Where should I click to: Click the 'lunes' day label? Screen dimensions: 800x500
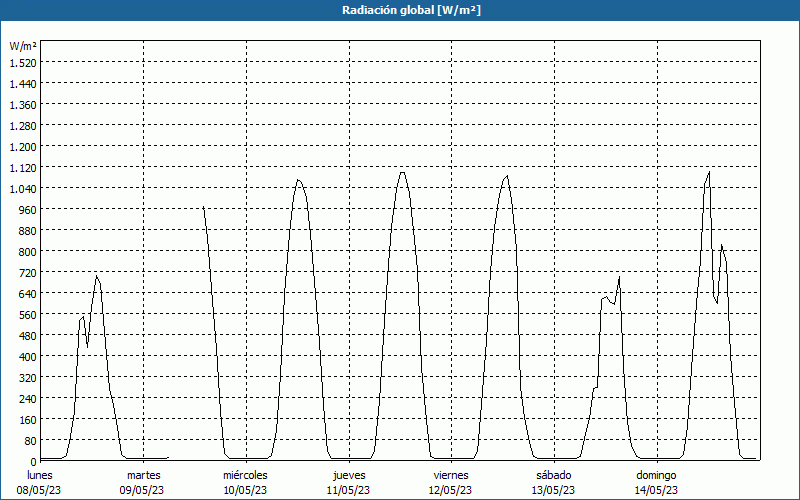(40, 476)
